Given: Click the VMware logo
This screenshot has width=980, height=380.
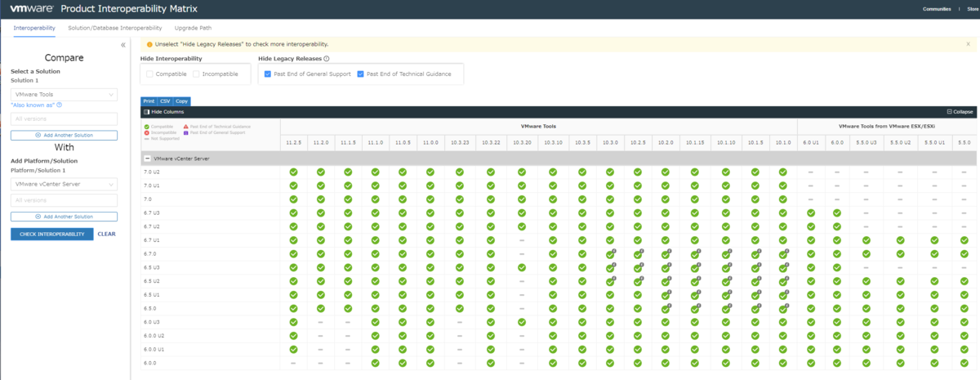Looking at the screenshot, I should [x=32, y=9].
